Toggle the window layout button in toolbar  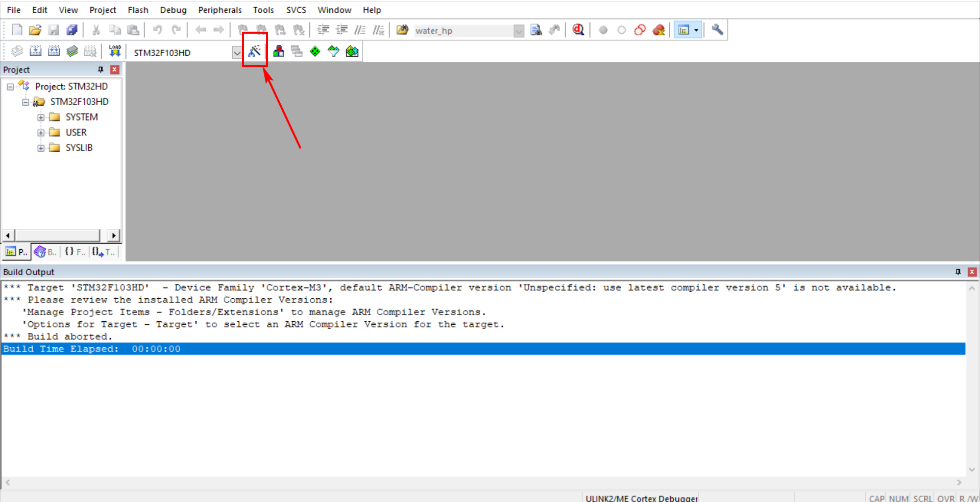[x=683, y=30]
